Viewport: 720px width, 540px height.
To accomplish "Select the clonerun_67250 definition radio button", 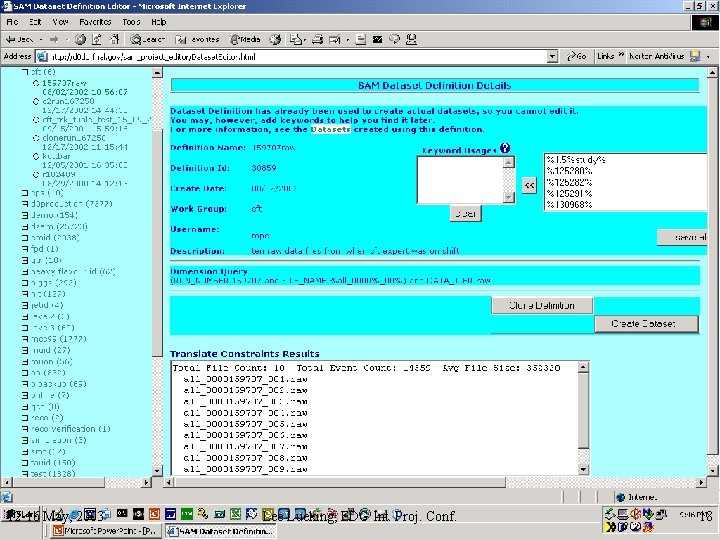I will [x=36, y=138].
